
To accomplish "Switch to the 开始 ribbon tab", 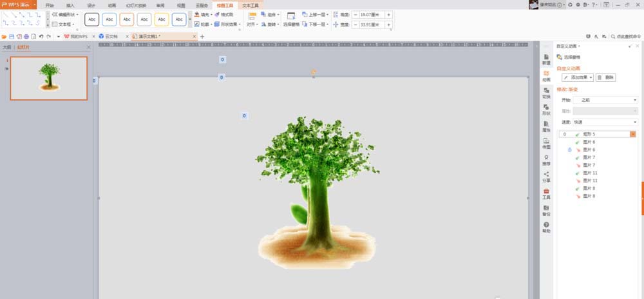I will pos(50,5).
